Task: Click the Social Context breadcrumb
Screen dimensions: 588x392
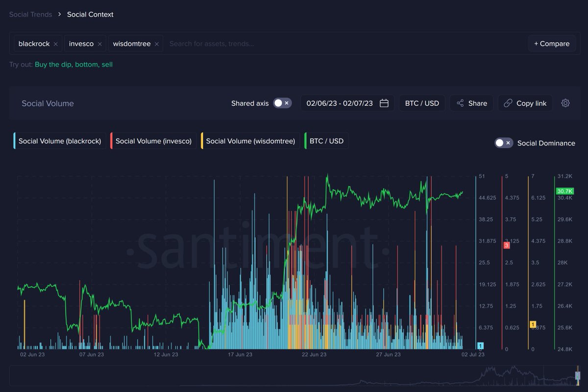Action: 90,14
